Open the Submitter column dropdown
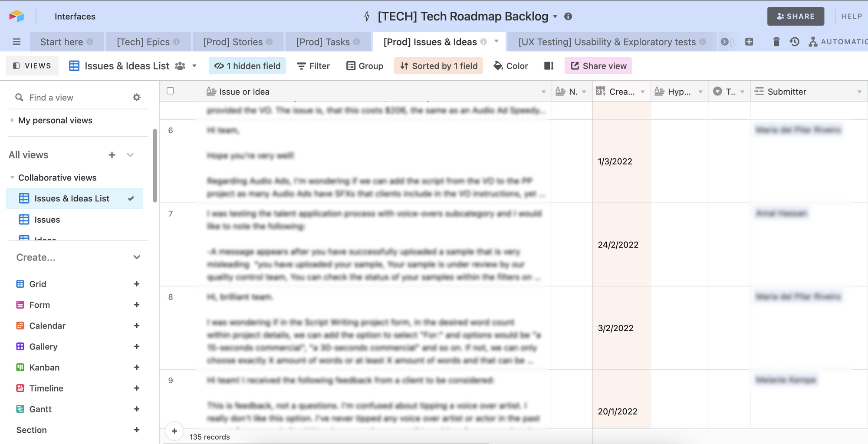 [859, 92]
